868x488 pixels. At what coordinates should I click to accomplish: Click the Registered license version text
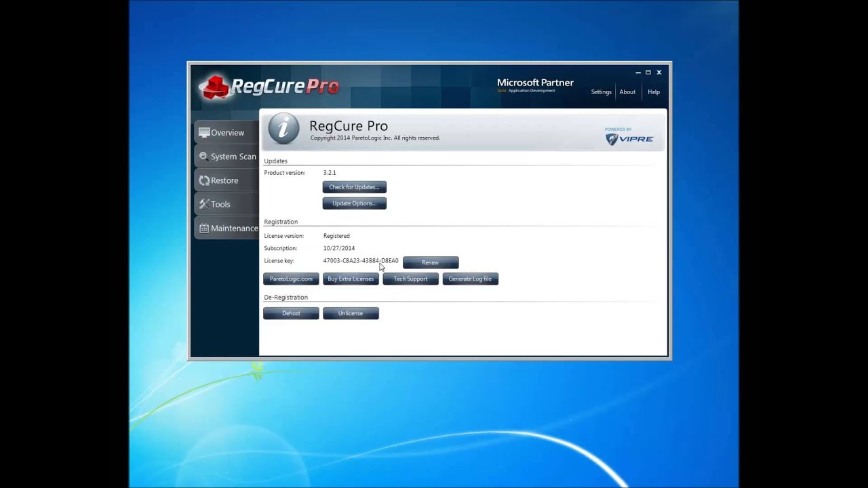pos(336,236)
